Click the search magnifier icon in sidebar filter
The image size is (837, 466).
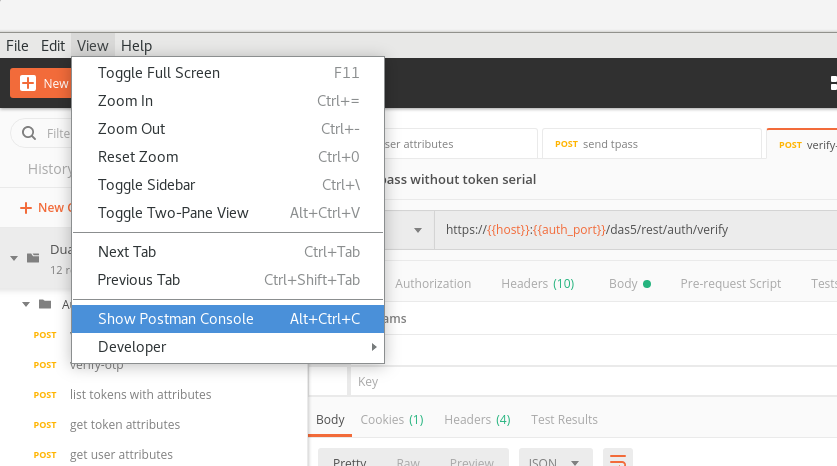pos(28,133)
